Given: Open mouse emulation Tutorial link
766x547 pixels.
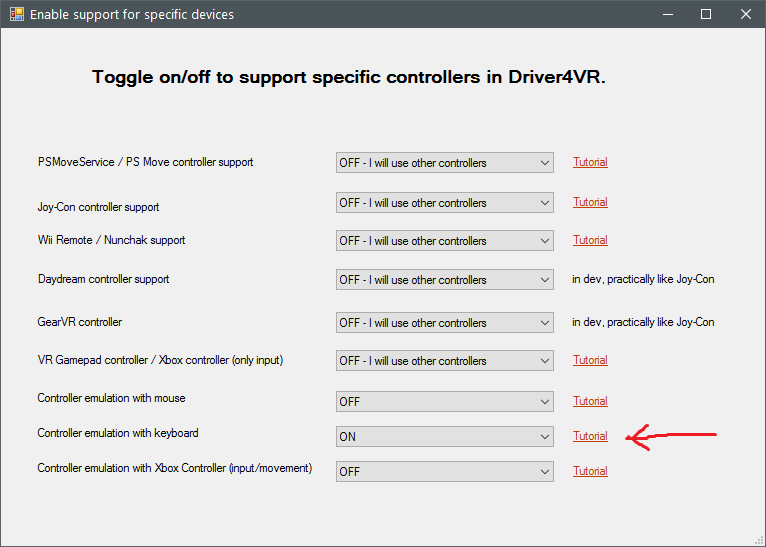Looking at the screenshot, I should 590,401.
